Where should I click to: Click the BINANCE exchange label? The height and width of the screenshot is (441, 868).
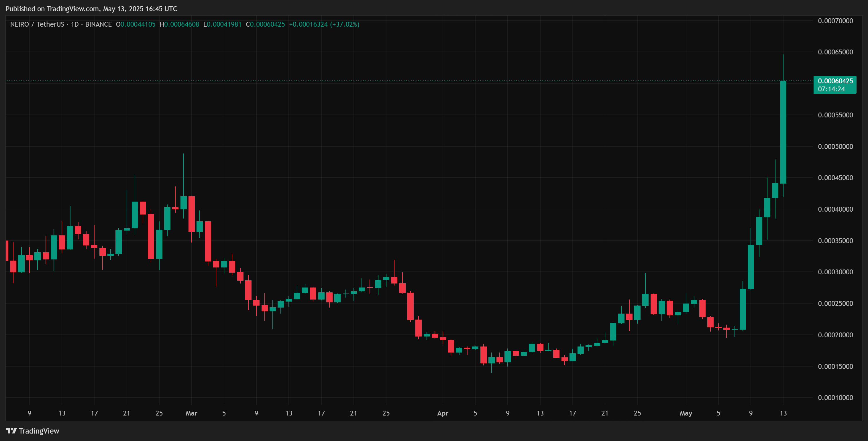pos(98,24)
